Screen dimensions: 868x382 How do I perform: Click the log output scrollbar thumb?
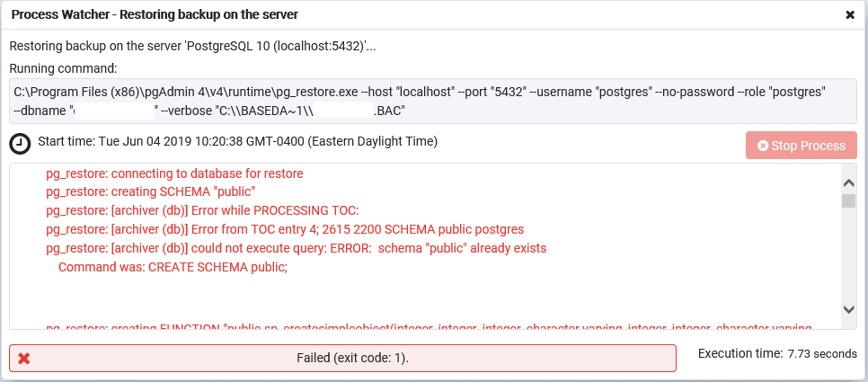click(848, 200)
